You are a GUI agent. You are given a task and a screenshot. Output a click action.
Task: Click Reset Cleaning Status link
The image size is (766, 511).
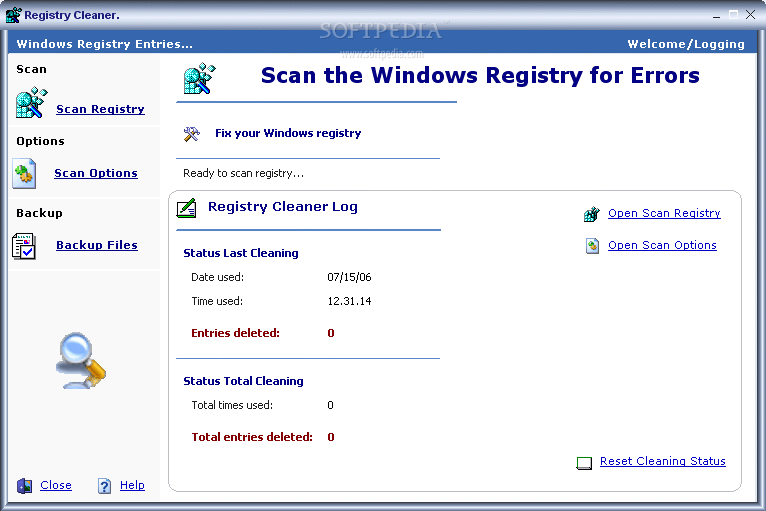[x=662, y=461]
